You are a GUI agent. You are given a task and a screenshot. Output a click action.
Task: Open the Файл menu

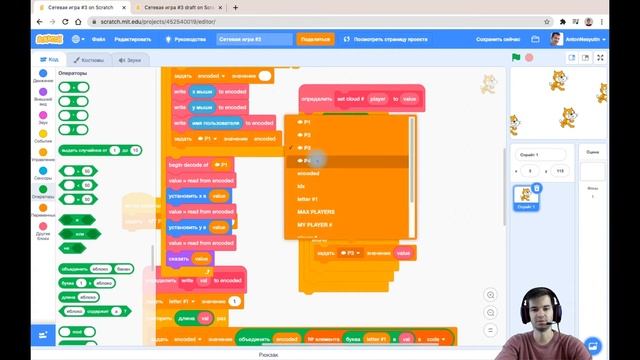[x=98, y=39]
